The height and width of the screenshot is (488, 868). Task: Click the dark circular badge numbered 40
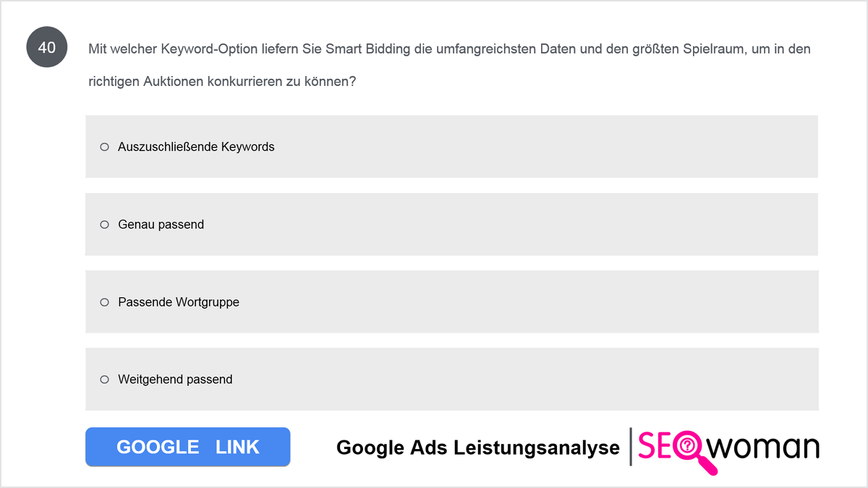point(46,48)
